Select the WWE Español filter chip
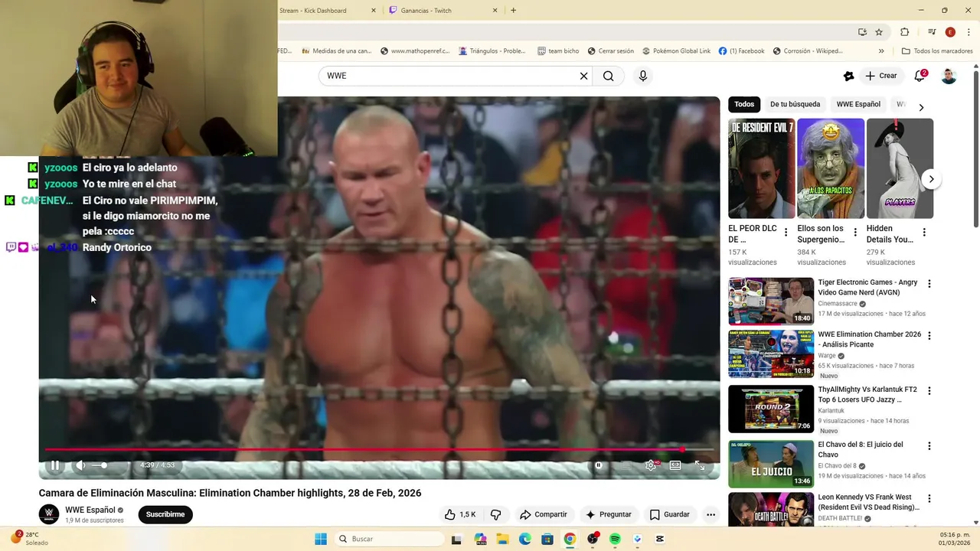The width and height of the screenshot is (980, 551). [x=858, y=104]
